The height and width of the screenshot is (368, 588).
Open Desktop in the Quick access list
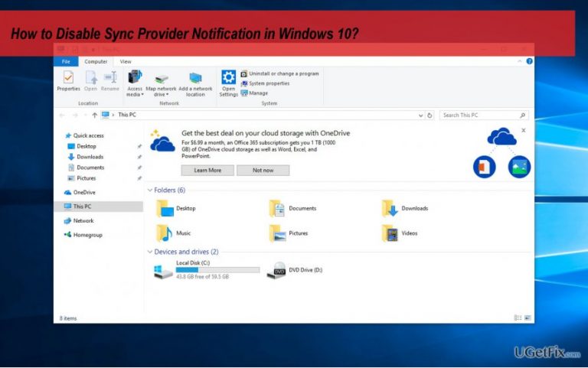(82, 146)
